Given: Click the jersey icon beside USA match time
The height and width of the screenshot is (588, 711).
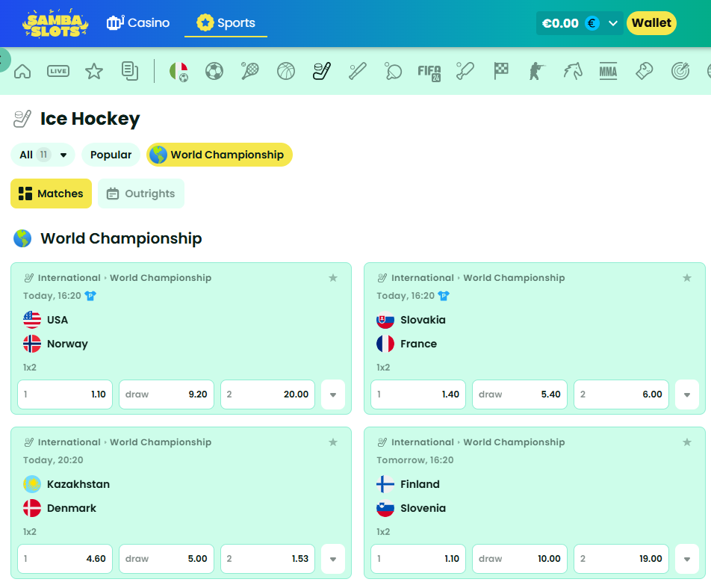Looking at the screenshot, I should pyautogui.click(x=90, y=296).
